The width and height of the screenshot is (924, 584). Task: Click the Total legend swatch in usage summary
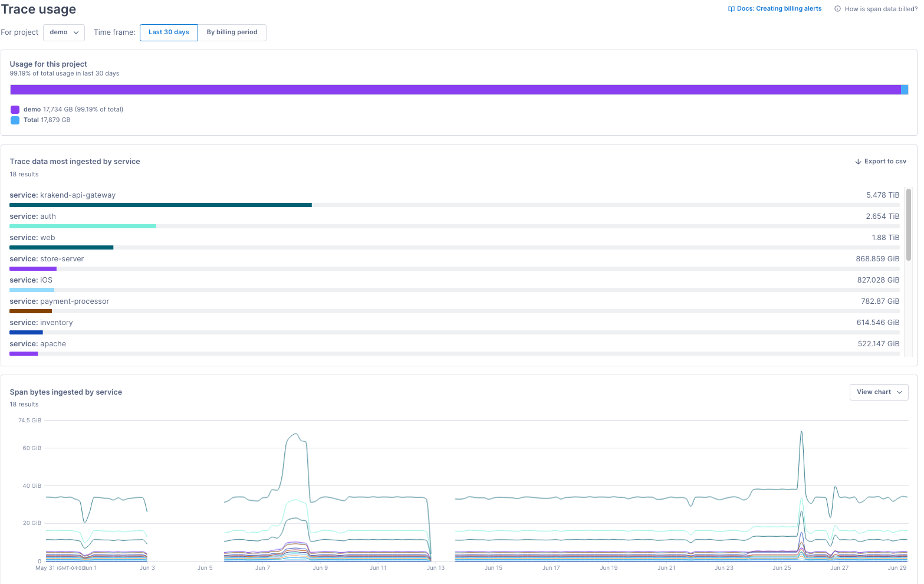coord(15,120)
